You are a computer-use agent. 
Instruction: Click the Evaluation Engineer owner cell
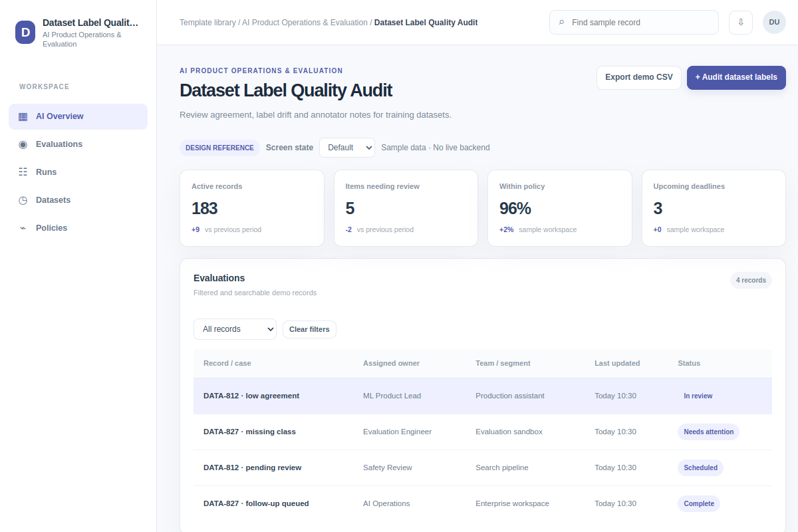click(x=397, y=432)
